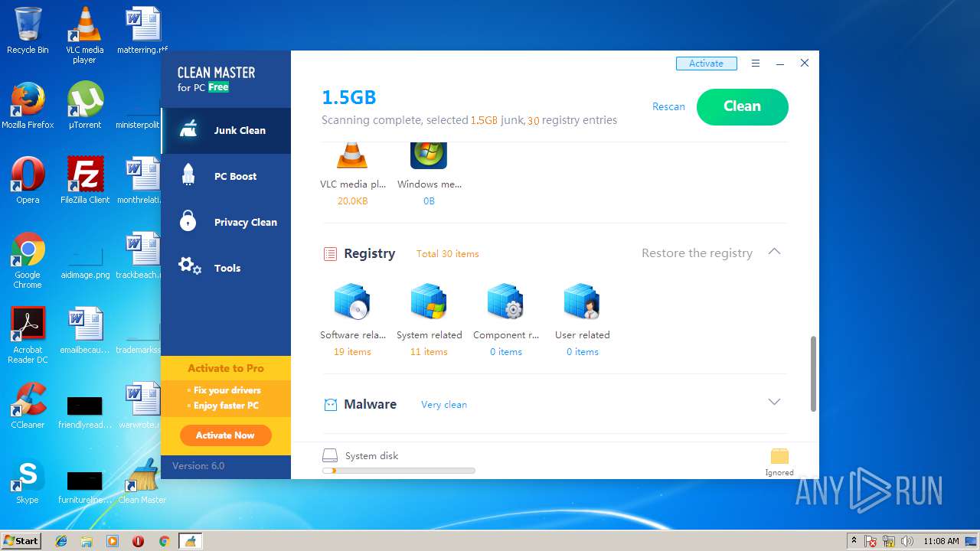Viewport: 980px width, 551px height.
Task: Open the PC Boost section
Action: 226,177
